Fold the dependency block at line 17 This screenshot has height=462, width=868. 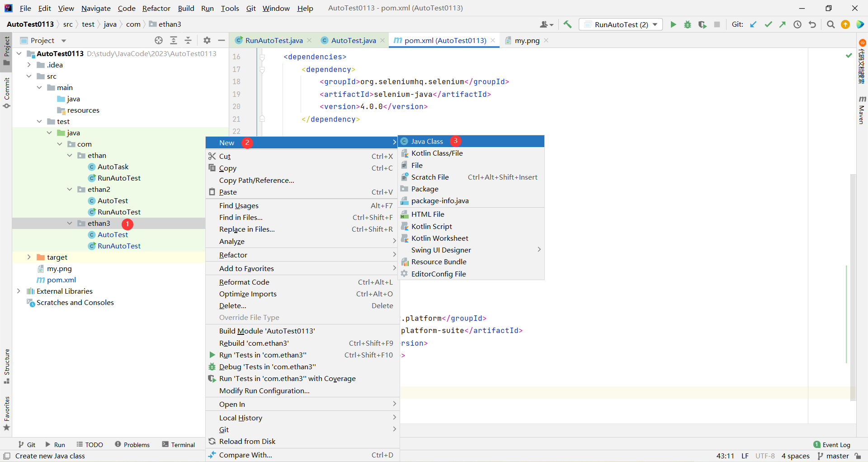pyautogui.click(x=262, y=69)
